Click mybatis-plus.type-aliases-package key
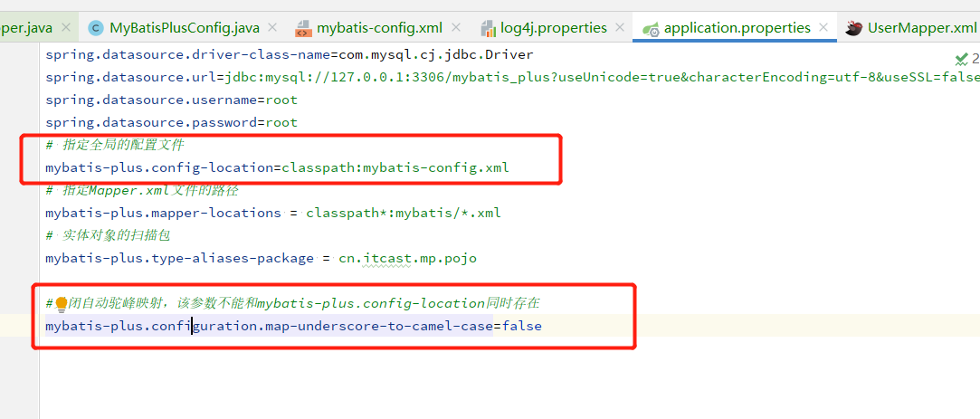This screenshot has width=980, height=419. click(179, 258)
